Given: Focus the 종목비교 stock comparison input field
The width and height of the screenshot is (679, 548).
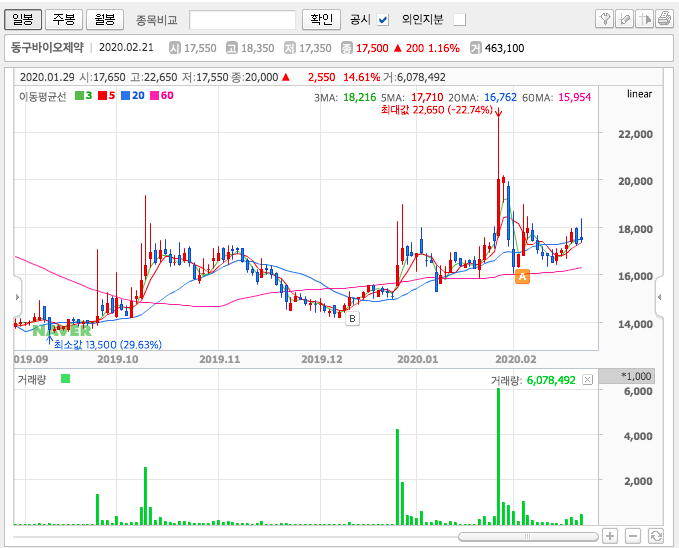Looking at the screenshot, I should click(x=242, y=20).
